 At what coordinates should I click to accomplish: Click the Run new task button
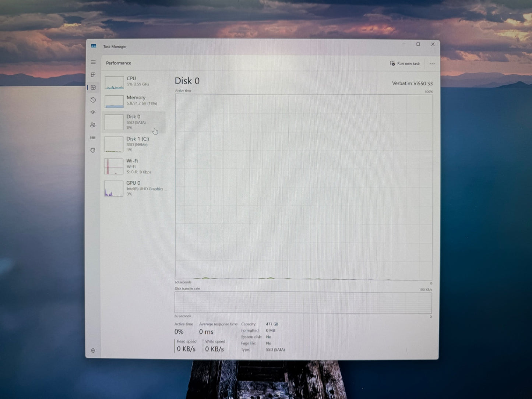pos(405,63)
